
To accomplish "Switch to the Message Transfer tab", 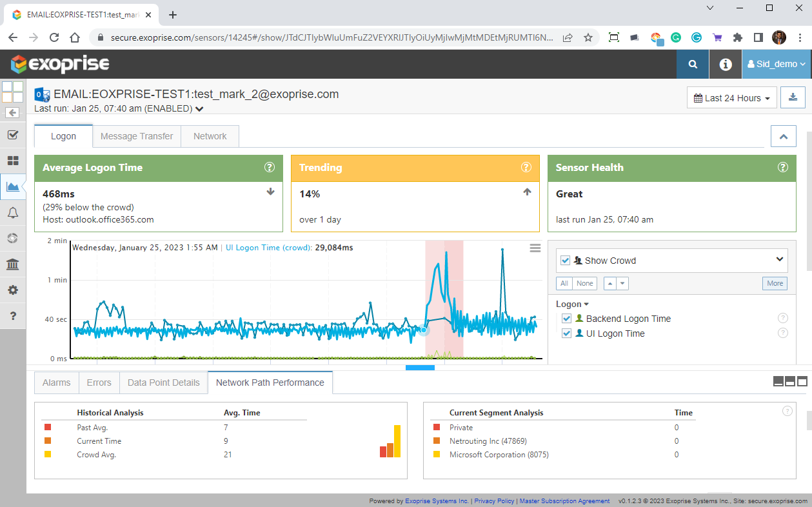I will (x=137, y=136).
